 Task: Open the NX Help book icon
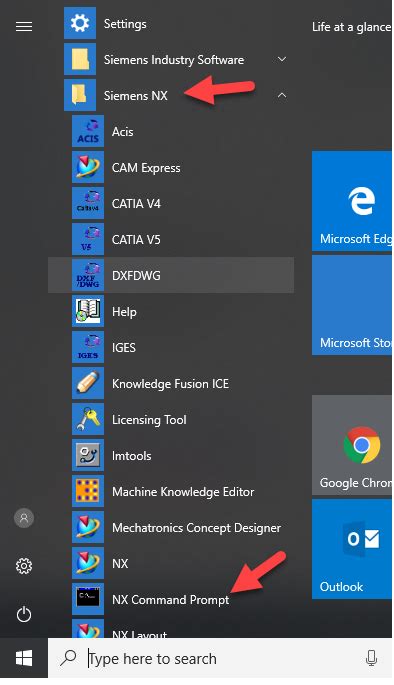point(88,311)
